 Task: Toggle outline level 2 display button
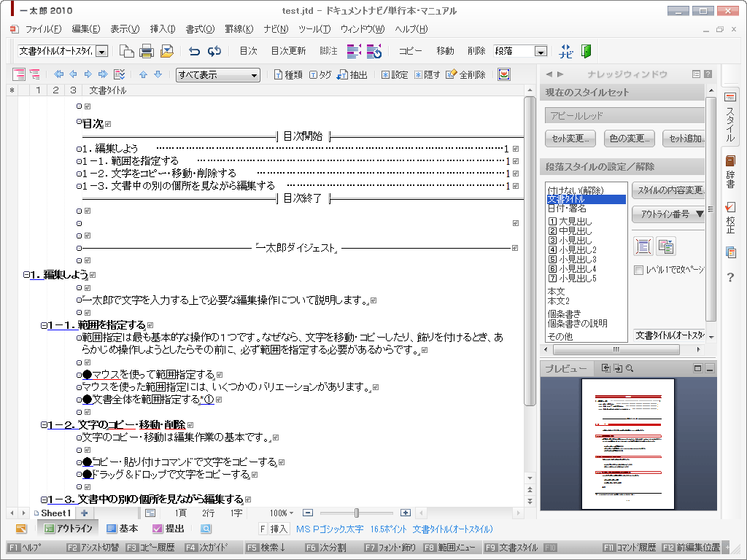[55, 90]
